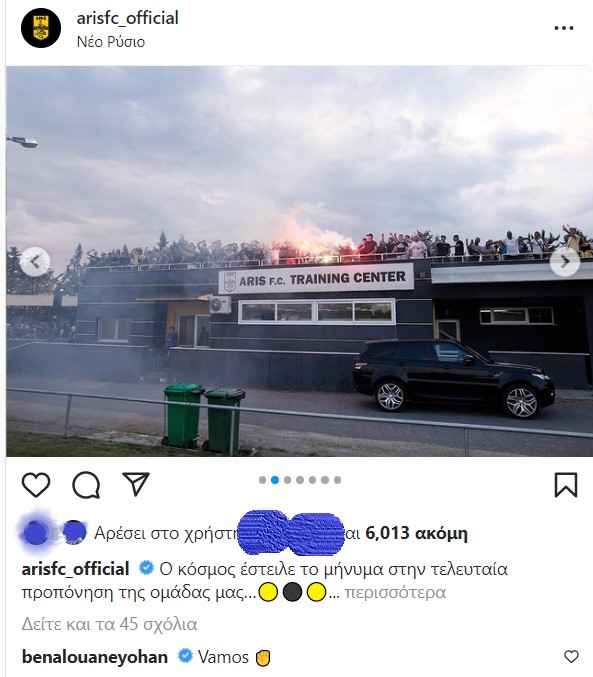Go to previous photo with left arrow
Image resolution: width=593 pixels, height=677 pixels.
pyautogui.click(x=35, y=261)
